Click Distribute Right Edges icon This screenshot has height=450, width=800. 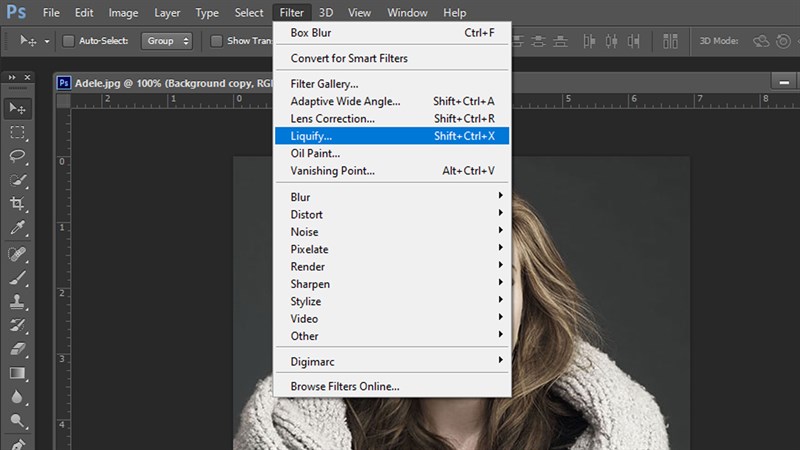pyautogui.click(x=633, y=41)
